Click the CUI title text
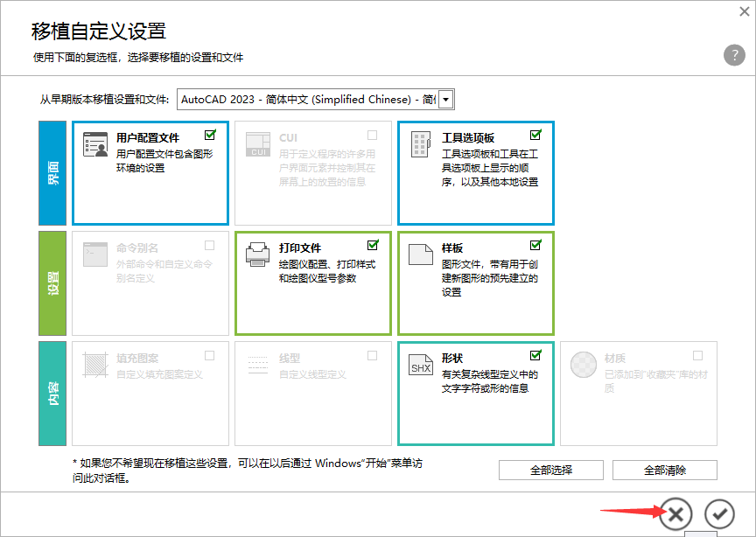756x537 pixels. 289,138
